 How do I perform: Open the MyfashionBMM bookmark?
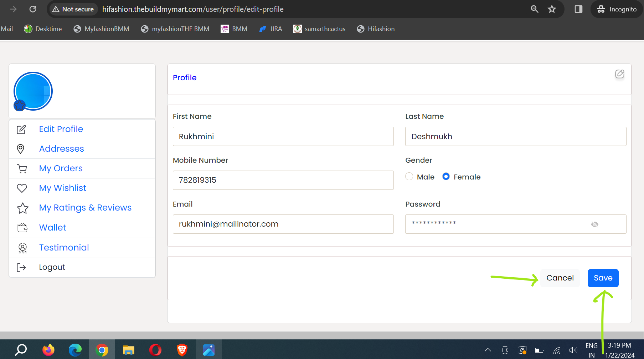click(x=101, y=29)
